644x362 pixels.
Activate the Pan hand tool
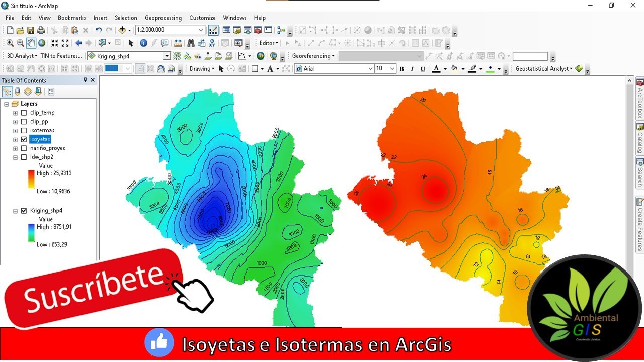click(x=31, y=43)
